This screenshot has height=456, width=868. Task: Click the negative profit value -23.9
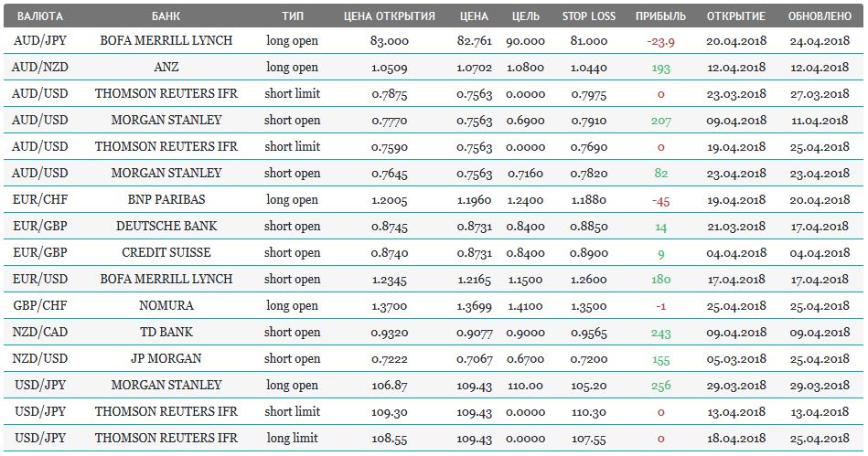(661, 41)
